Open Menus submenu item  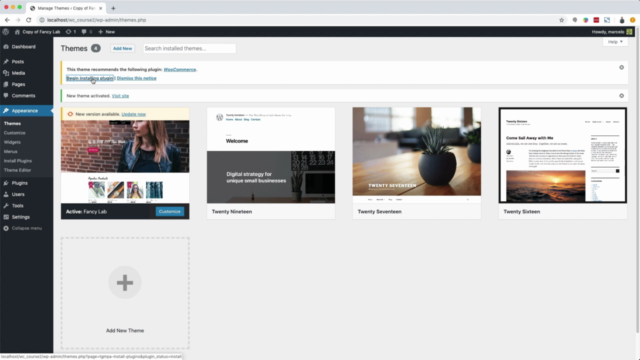pyautogui.click(x=11, y=151)
